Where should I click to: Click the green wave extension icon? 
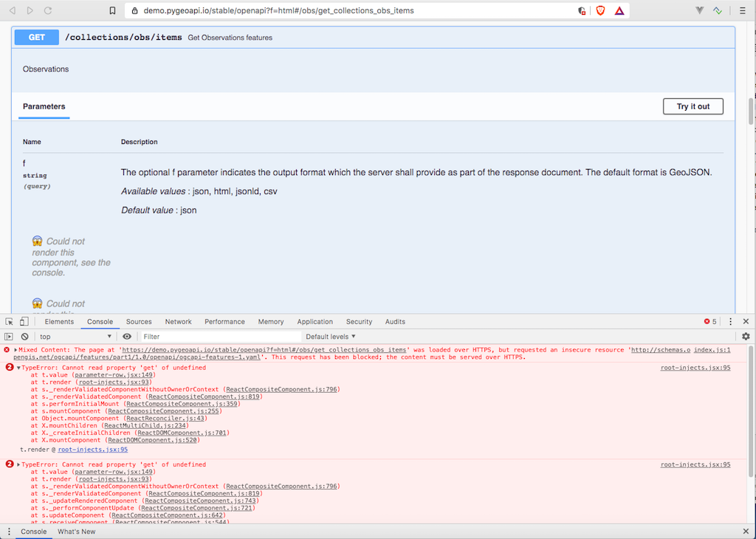coord(718,10)
